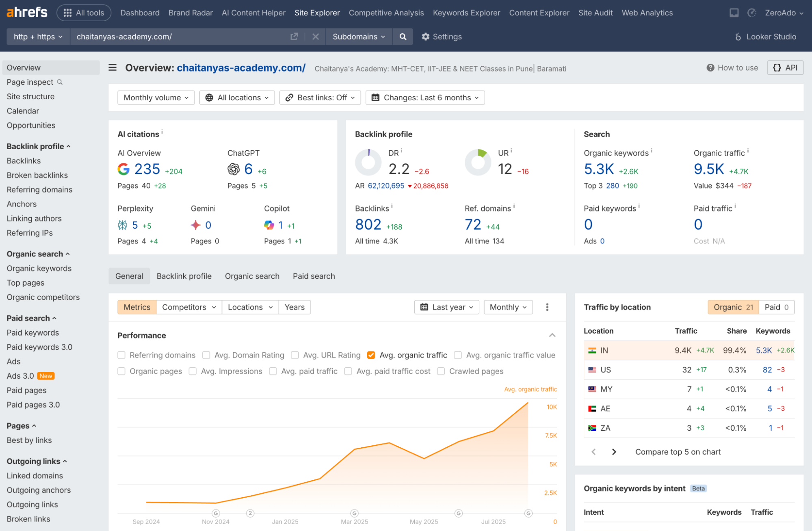This screenshot has height=531, width=812.
Task: Open the Settings gear in the search toolbar
Action: click(x=425, y=37)
